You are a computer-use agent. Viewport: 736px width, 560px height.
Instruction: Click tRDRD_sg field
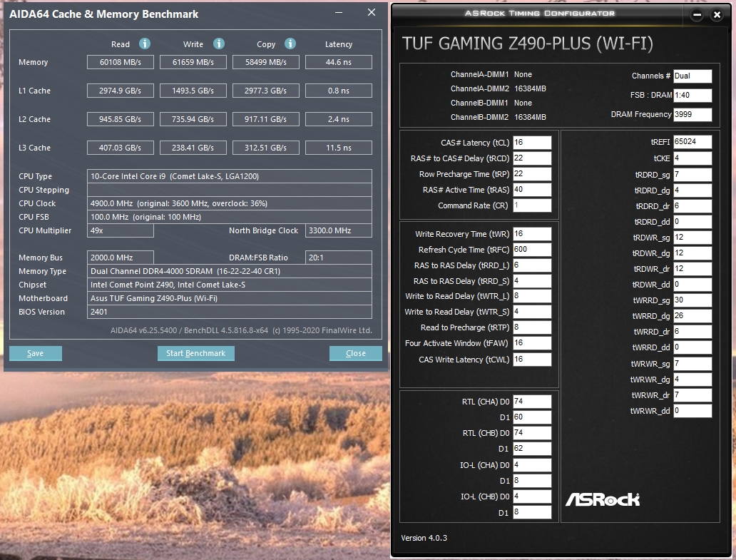[x=692, y=175]
